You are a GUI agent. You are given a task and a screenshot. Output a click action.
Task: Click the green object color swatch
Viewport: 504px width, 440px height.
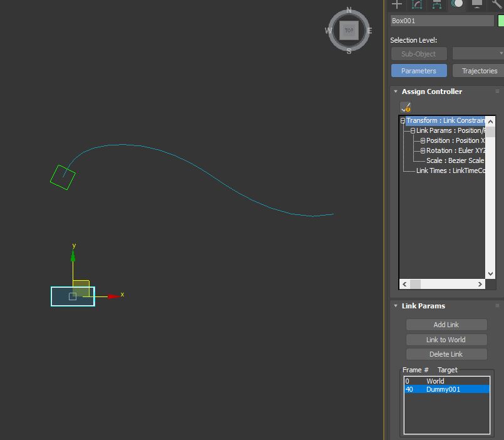(x=500, y=20)
